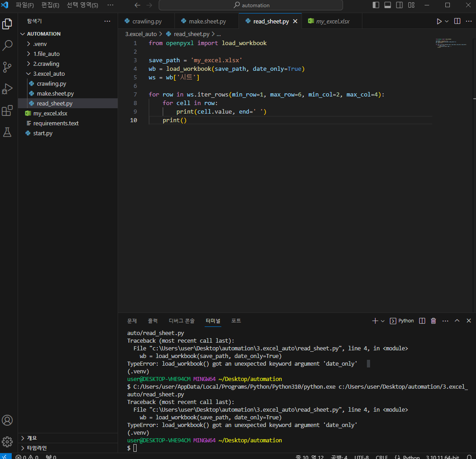Open Explorer panel More Actions ellipsis

pyautogui.click(x=107, y=21)
